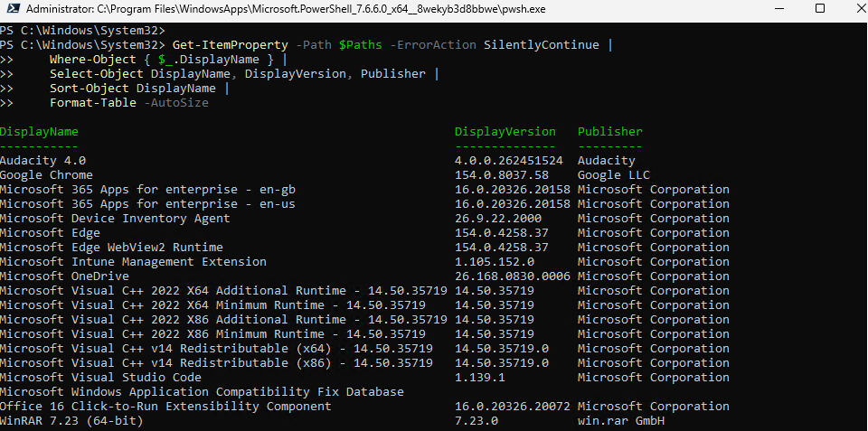
Task: Click the $Paths variable in command
Action: [361, 45]
